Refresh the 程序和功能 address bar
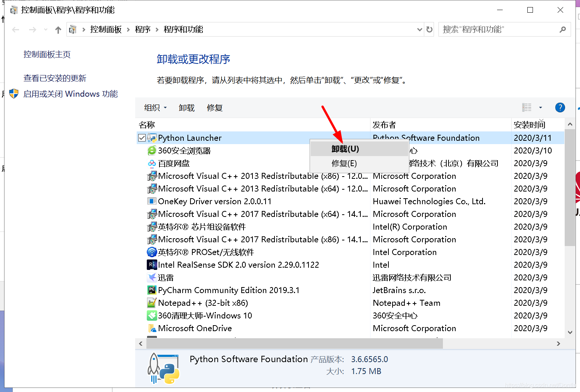This screenshot has height=392, width=580. click(x=429, y=29)
